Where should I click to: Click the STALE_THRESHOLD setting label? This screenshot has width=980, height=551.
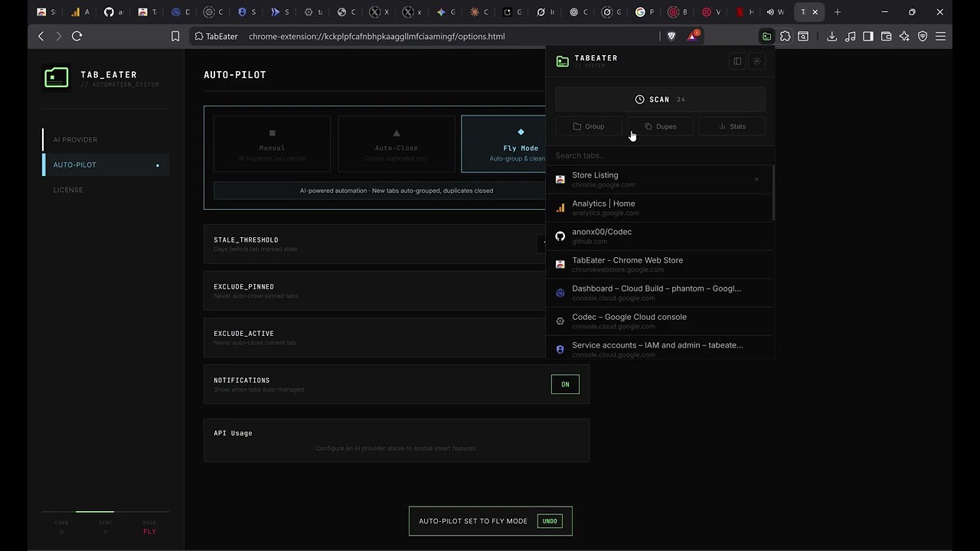(246, 240)
